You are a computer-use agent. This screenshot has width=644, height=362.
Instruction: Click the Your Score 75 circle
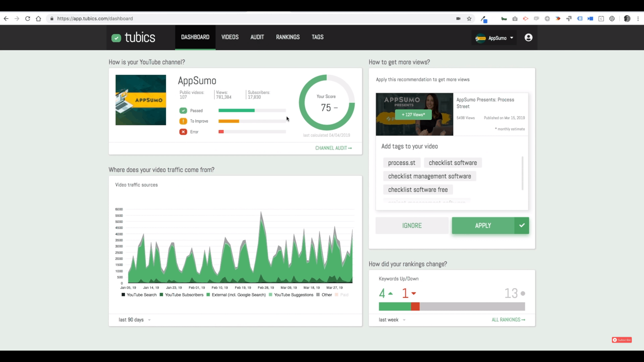(x=327, y=103)
